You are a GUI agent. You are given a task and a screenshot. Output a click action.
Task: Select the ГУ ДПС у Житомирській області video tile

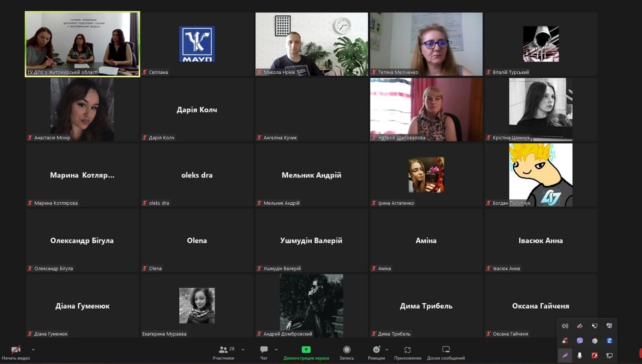(82, 44)
